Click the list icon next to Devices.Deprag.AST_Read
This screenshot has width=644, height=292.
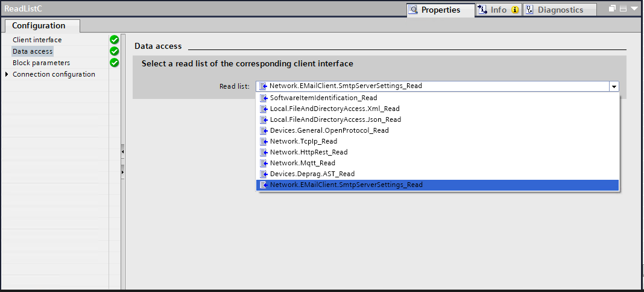[x=264, y=174]
